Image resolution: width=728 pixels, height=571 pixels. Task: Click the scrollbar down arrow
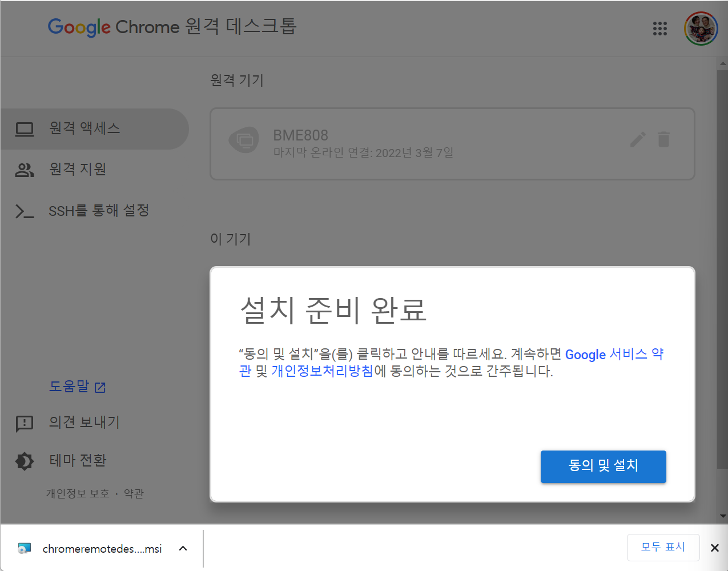click(722, 516)
